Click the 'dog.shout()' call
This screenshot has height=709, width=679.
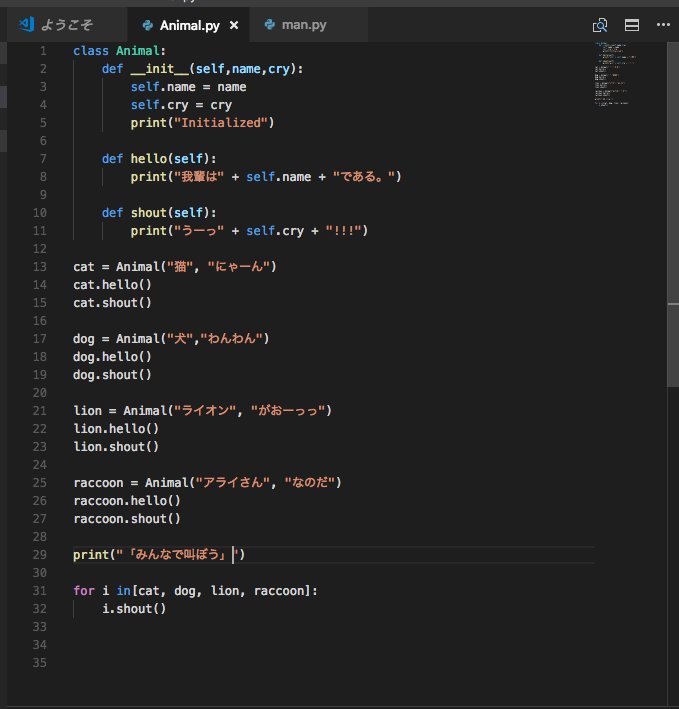[112, 375]
